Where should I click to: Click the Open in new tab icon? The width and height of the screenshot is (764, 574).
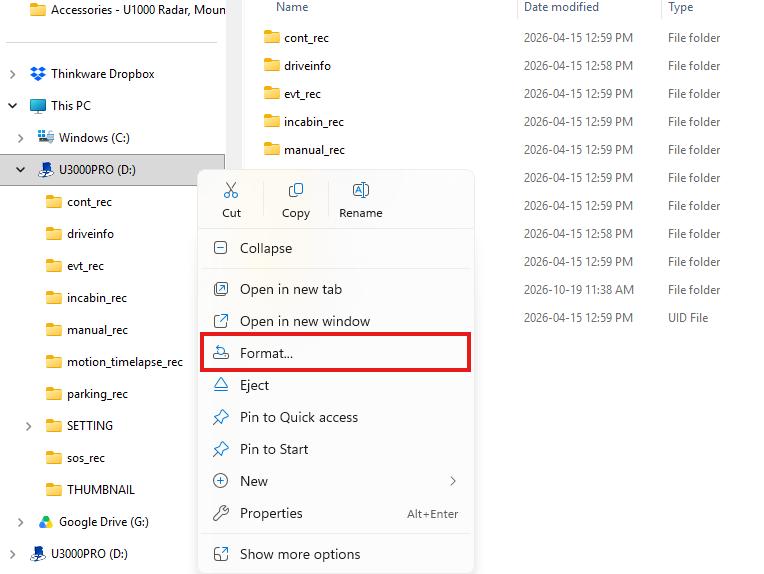pyautogui.click(x=221, y=289)
